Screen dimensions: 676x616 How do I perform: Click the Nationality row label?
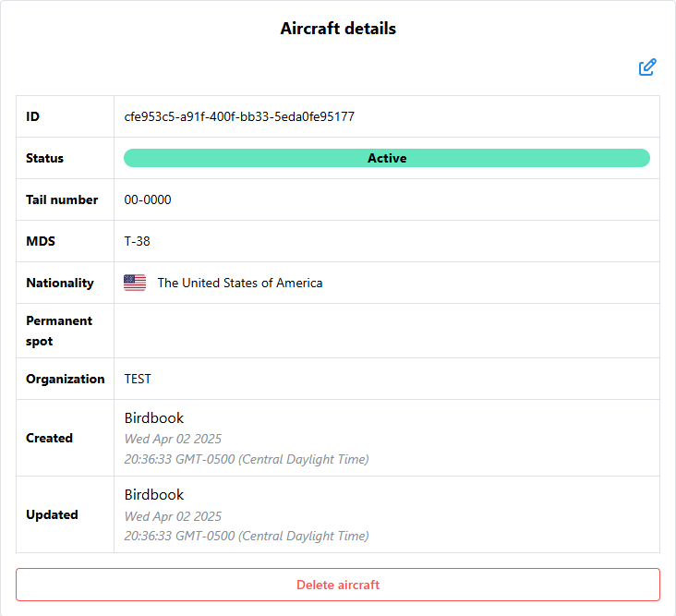pos(60,283)
